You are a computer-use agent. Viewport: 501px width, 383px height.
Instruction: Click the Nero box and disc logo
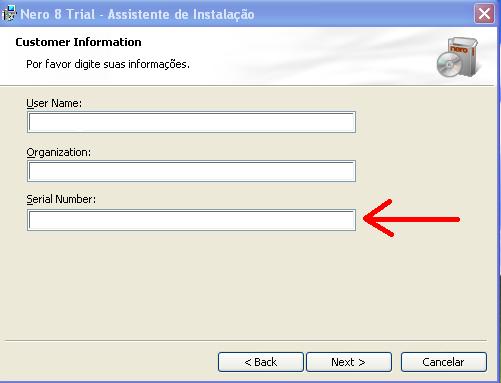pos(458,57)
